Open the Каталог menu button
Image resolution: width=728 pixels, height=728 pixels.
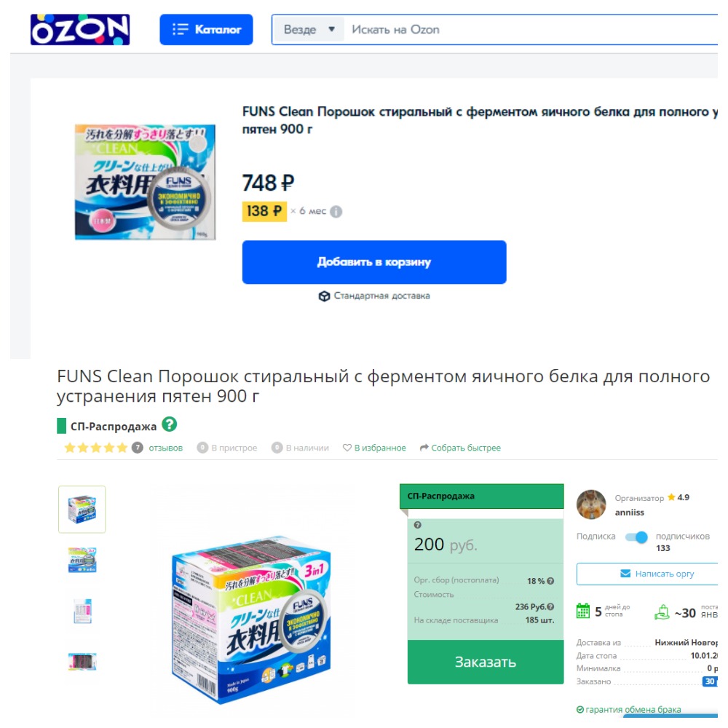pyautogui.click(x=206, y=30)
